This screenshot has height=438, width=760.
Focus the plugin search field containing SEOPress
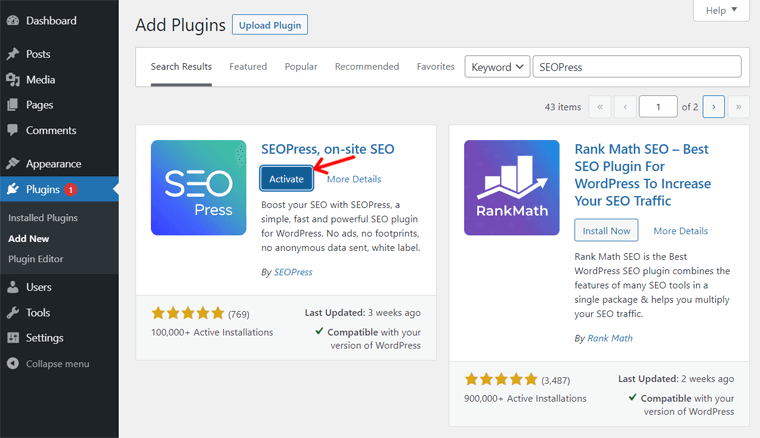click(637, 67)
